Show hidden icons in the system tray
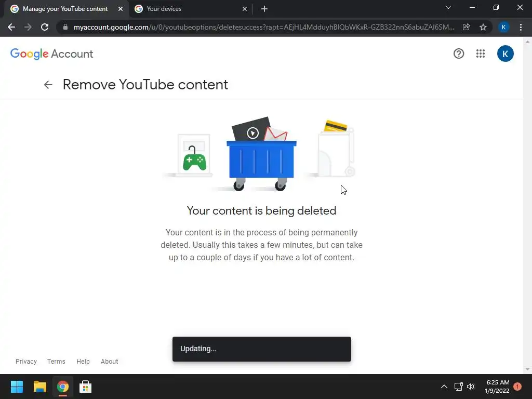 (444, 387)
